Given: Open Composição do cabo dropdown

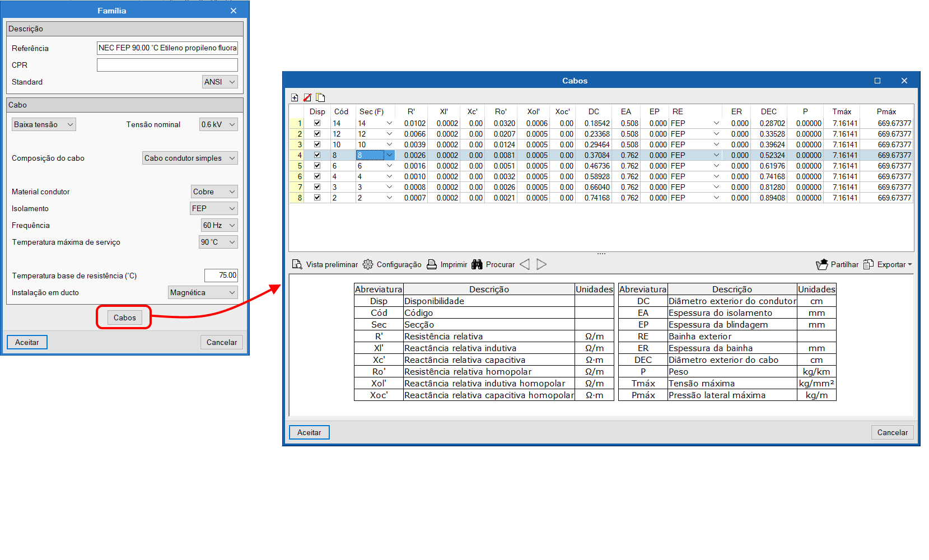Looking at the screenshot, I should [190, 158].
